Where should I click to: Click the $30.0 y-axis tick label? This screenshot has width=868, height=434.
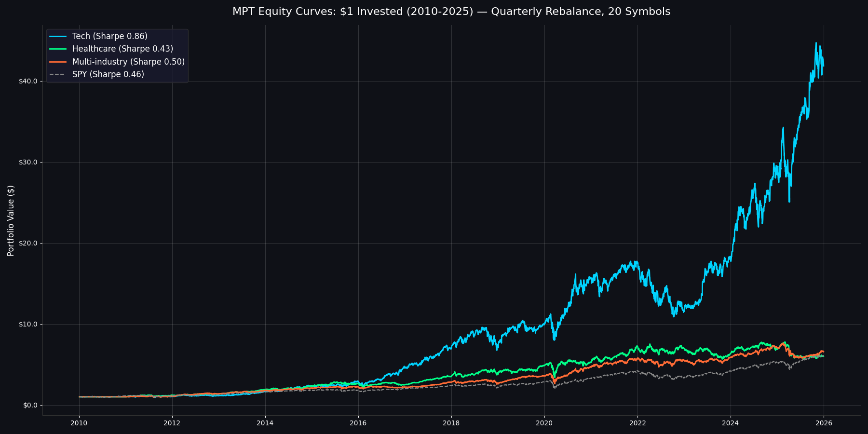[28, 162]
